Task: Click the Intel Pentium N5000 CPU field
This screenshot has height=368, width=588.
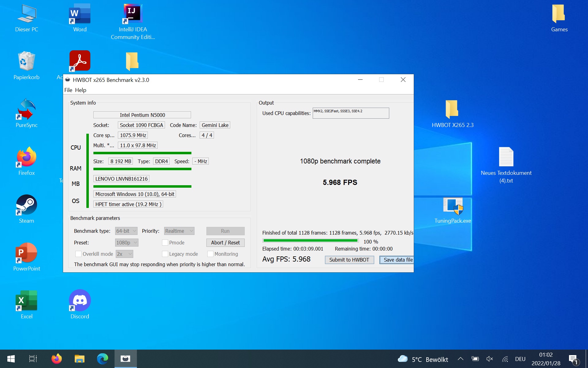Action: click(x=142, y=115)
